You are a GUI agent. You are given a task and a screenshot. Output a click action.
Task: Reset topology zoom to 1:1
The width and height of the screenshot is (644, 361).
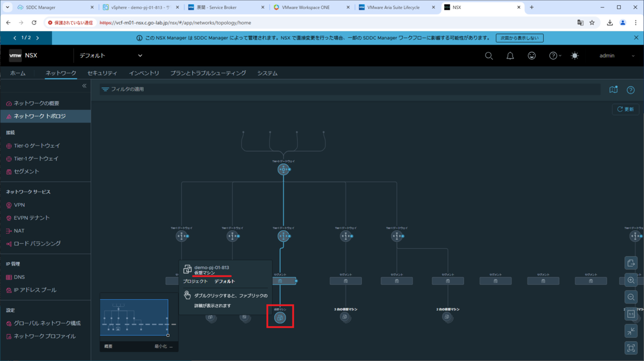click(631, 314)
